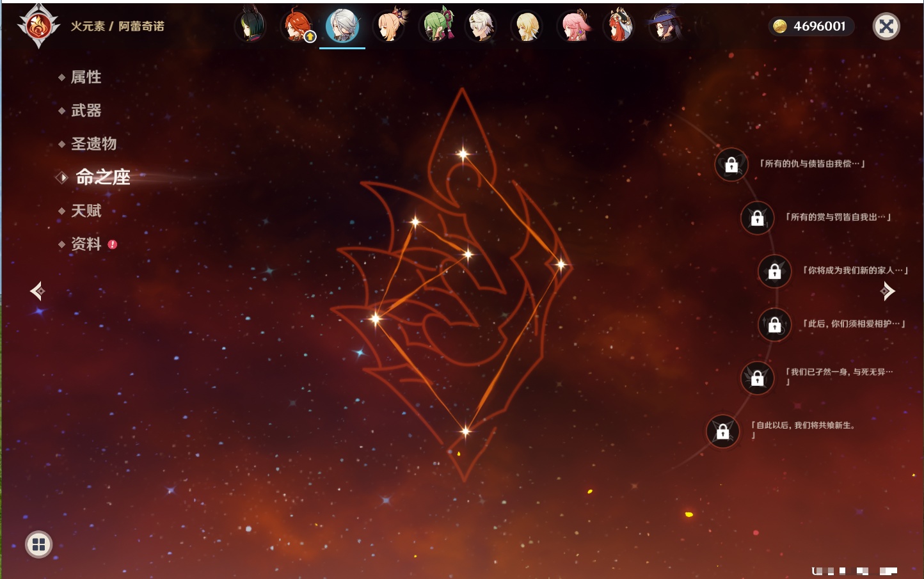Open the grid menu button at bottom-left
924x579 pixels.
click(38, 544)
